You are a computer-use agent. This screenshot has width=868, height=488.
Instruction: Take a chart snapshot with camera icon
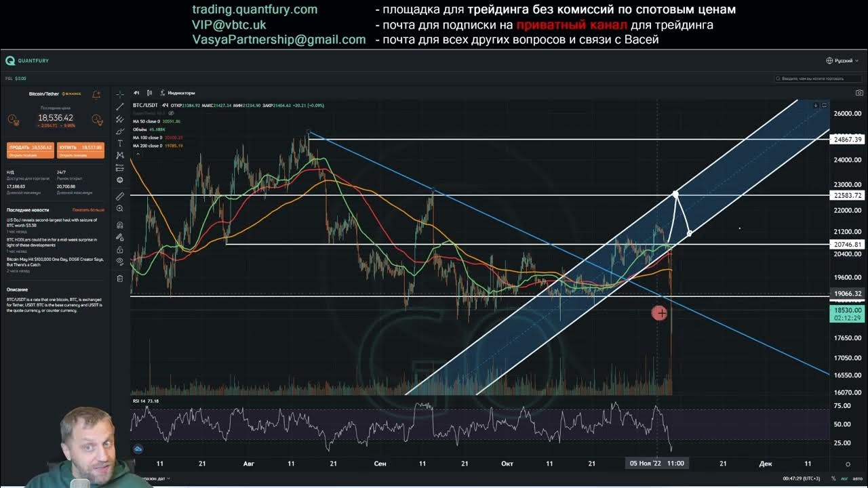[859, 93]
